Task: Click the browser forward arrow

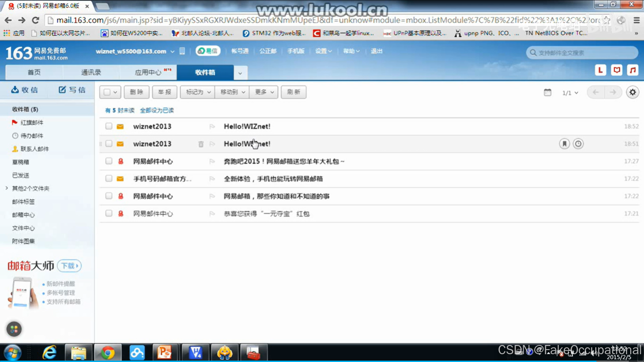Action: click(x=22, y=20)
